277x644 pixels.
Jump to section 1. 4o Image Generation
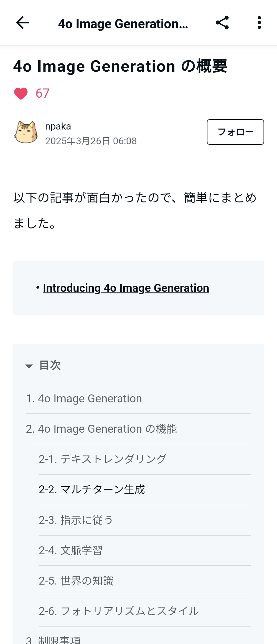click(84, 399)
